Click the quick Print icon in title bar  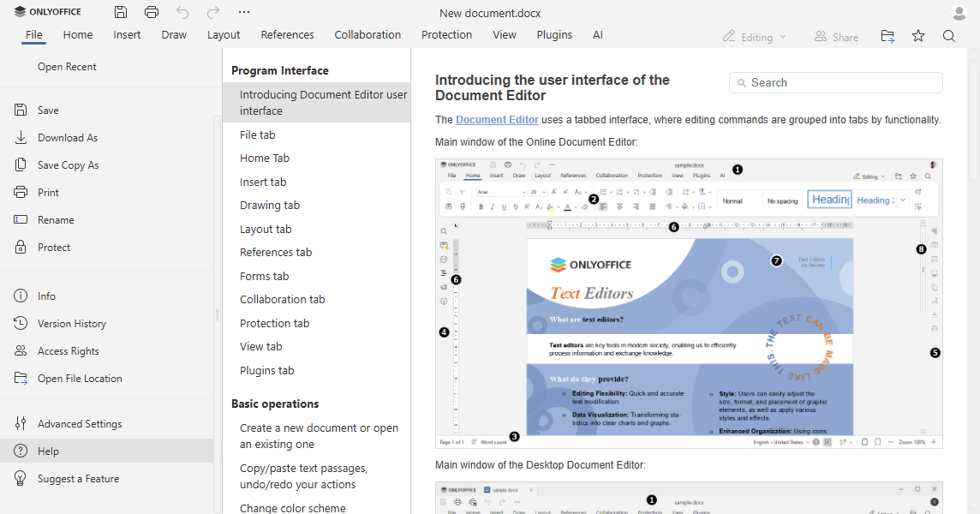(x=152, y=12)
